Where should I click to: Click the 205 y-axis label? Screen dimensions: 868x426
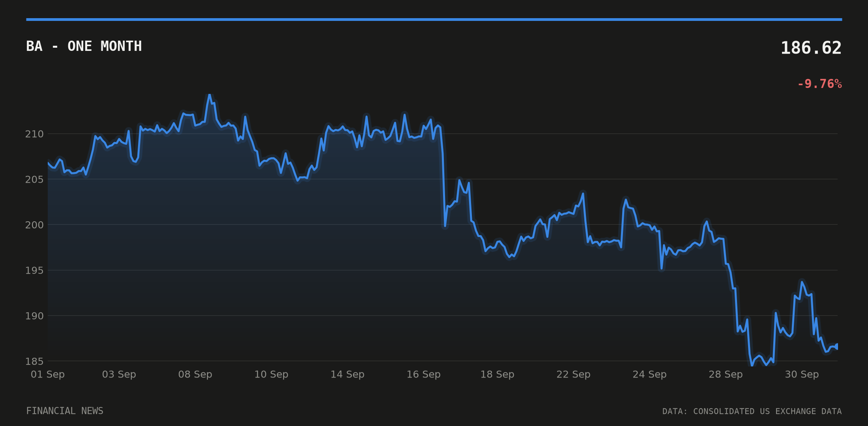click(34, 179)
